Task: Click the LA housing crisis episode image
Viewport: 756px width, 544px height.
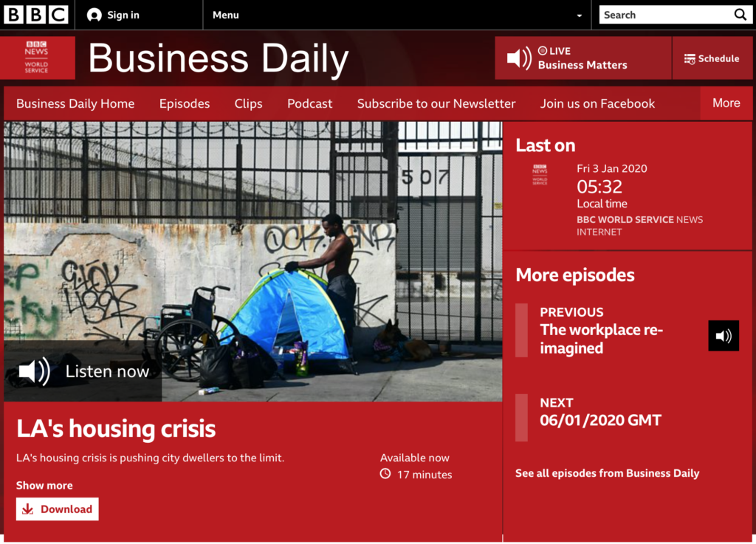Action: pos(253,261)
